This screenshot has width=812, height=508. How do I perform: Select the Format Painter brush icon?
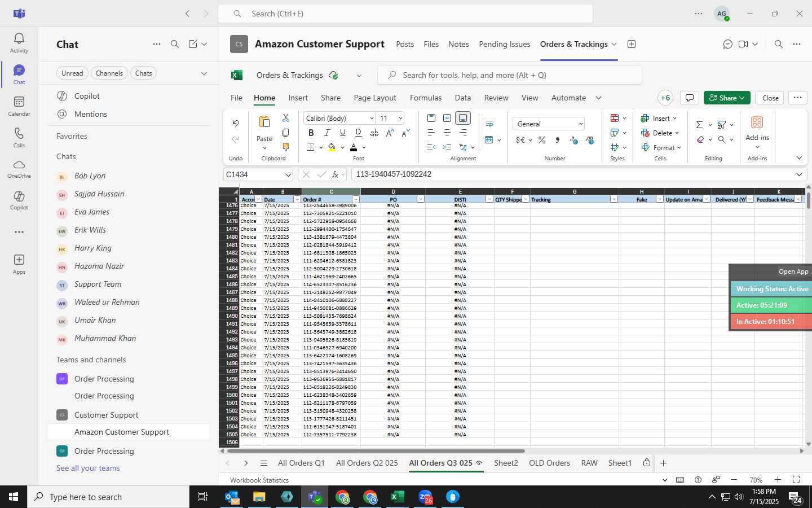pos(286,147)
